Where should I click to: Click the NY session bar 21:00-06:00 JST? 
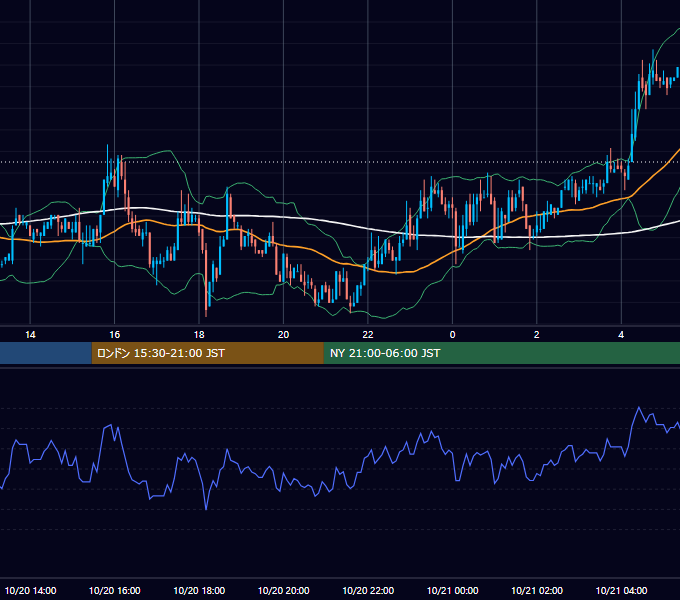coord(502,353)
